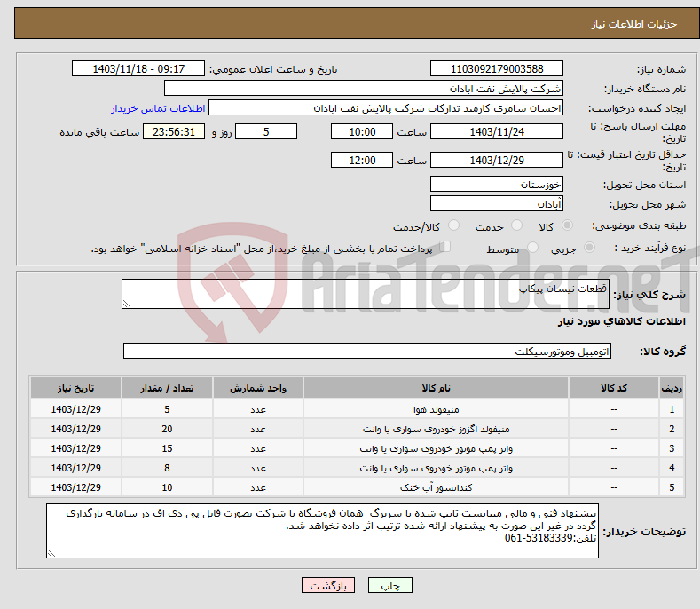Click the remaining time field 23:56:31
700x609 pixels.
[x=174, y=131]
